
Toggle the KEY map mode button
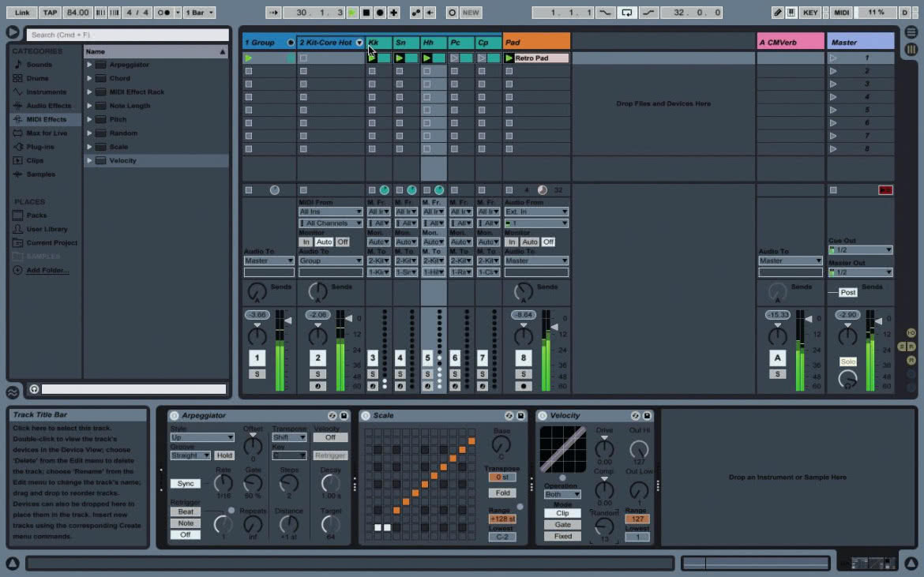[810, 13]
